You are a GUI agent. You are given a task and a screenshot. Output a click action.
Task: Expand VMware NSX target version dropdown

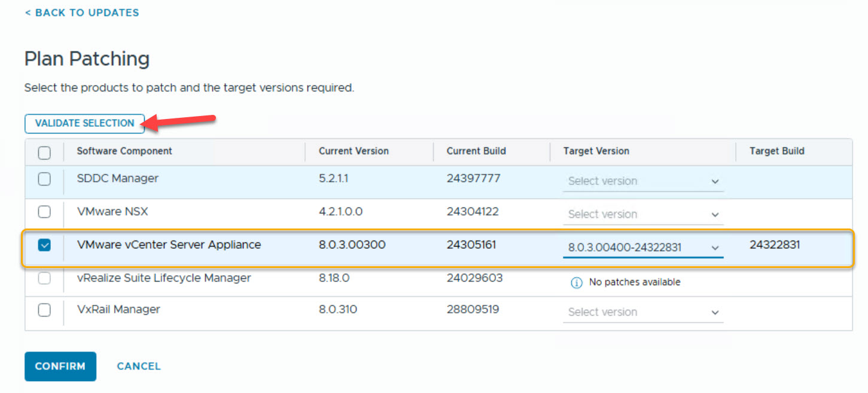643,214
